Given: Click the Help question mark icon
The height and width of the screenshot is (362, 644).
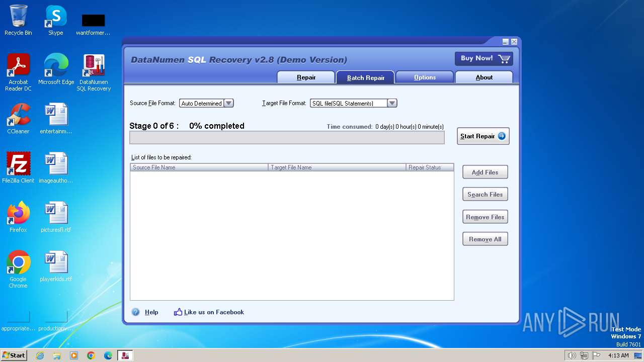Looking at the screenshot, I should point(135,312).
